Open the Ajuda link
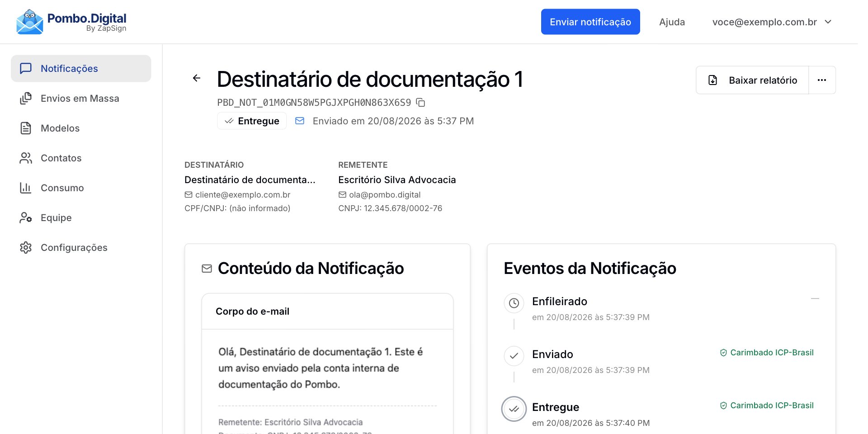The height and width of the screenshot is (434, 868). click(672, 22)
